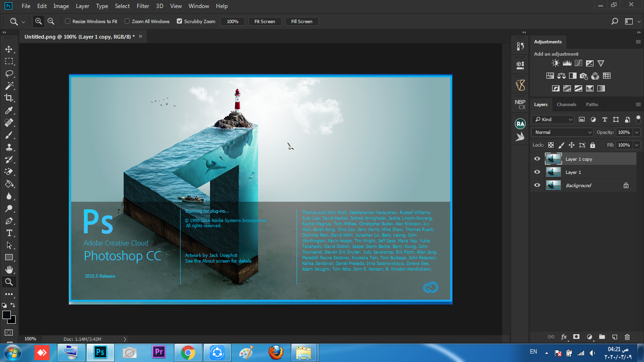
Task: Select the Hand tool
Action: (x=9, y=270)
